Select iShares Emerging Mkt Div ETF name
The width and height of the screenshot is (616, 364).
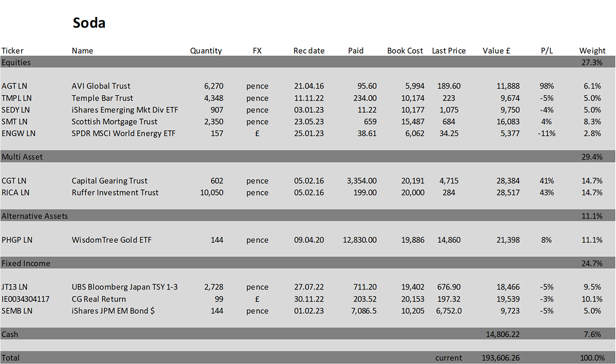point(125,110)
